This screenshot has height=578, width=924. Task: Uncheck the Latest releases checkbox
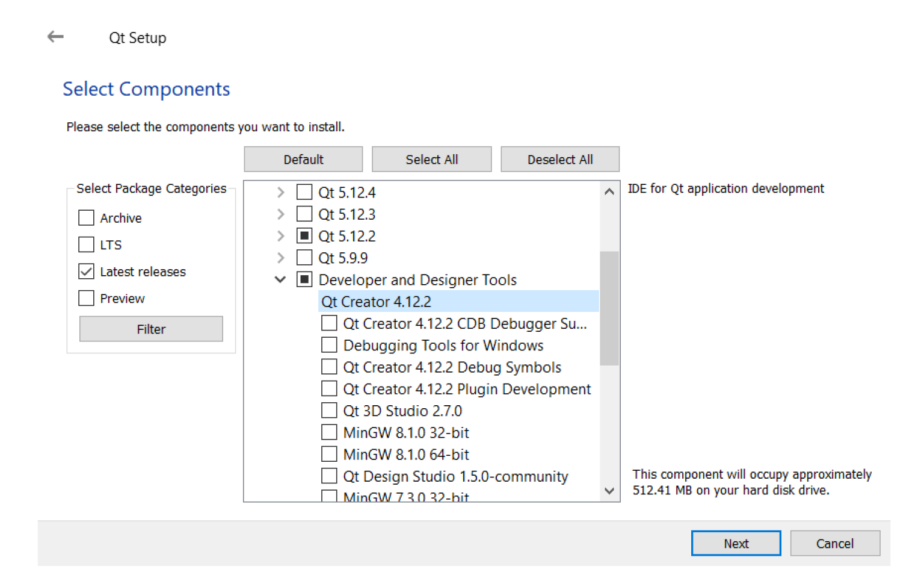87,272
